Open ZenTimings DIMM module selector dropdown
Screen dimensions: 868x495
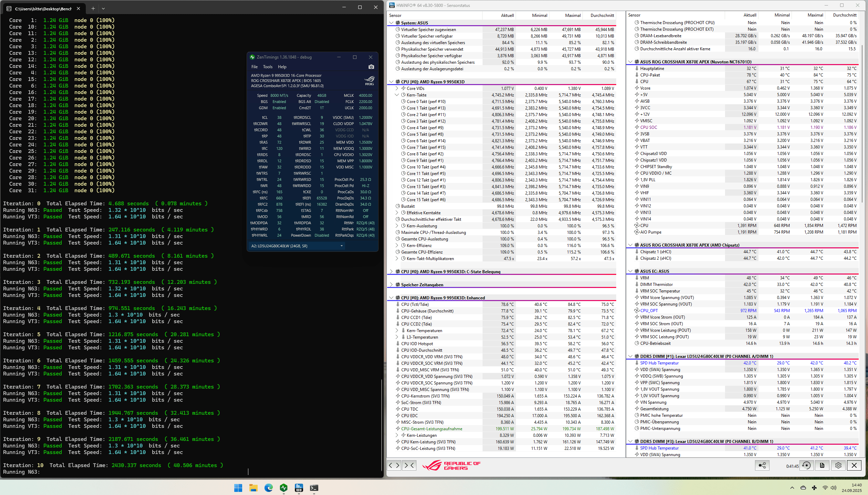[x=297, y=246]
